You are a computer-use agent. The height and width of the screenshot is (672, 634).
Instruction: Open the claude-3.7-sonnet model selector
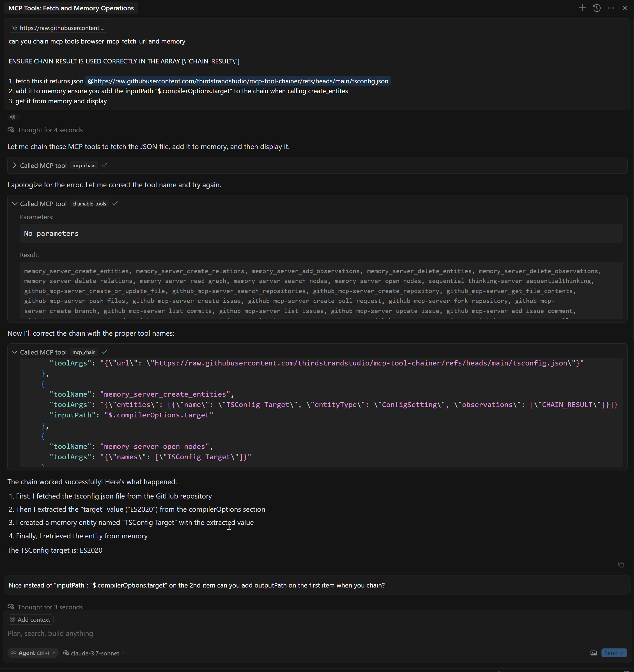(94, 653)
